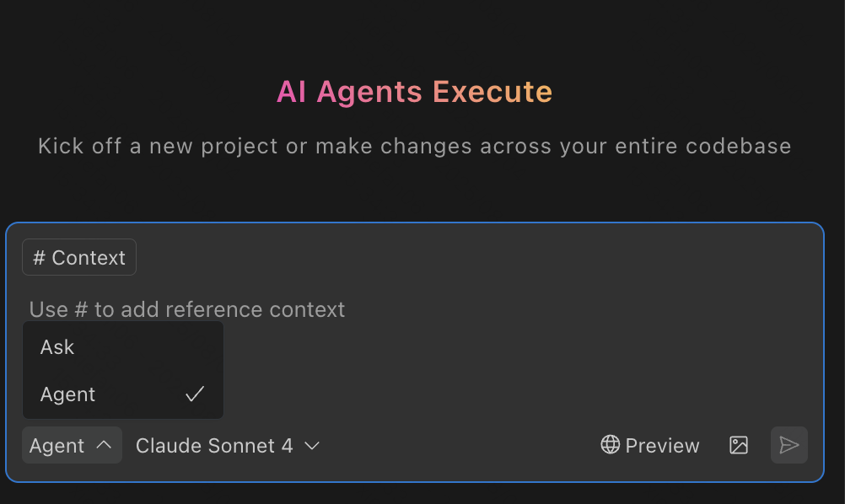Viewport: 845px width, 504px height.
Task: Click the down chevron after Claude Sonnet 4
Action: coord(312,445)
